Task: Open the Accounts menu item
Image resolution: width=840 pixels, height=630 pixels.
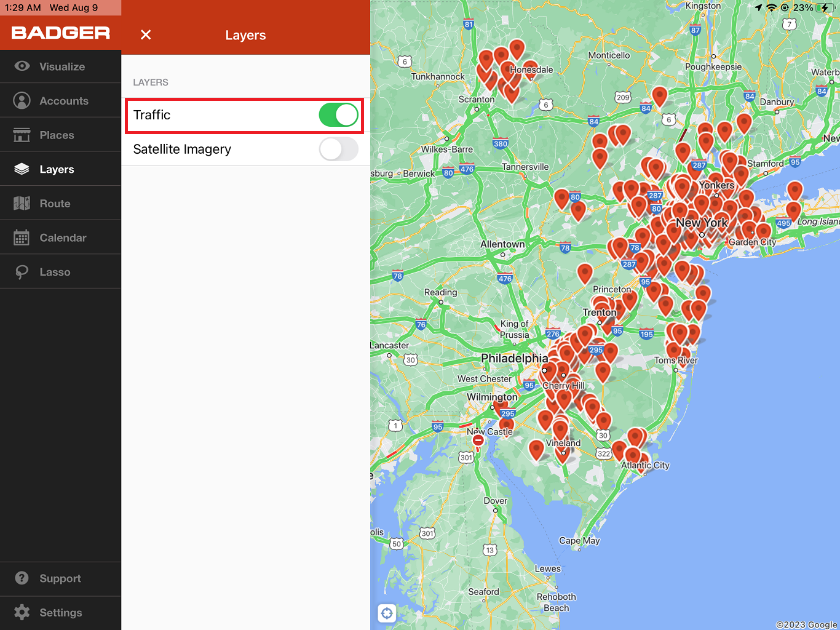Action: (60, 100)
